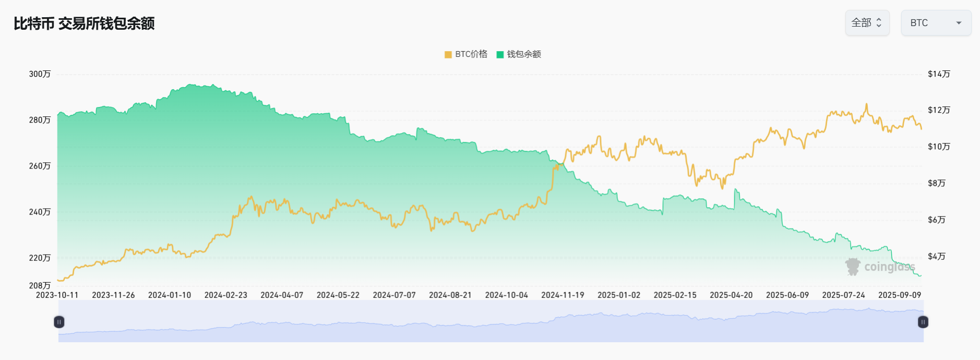Click the coinglass watermark text
The image size is (980, 360).
coord(889,267)
